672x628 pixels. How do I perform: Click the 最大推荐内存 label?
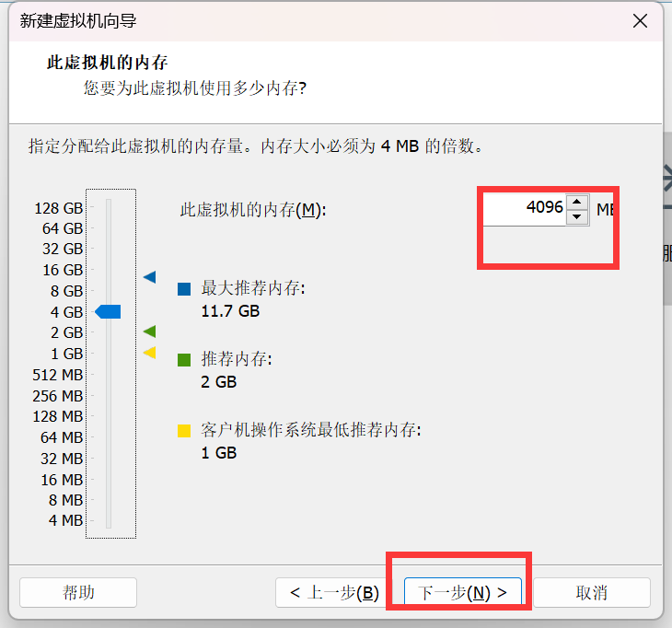(253, 288)
